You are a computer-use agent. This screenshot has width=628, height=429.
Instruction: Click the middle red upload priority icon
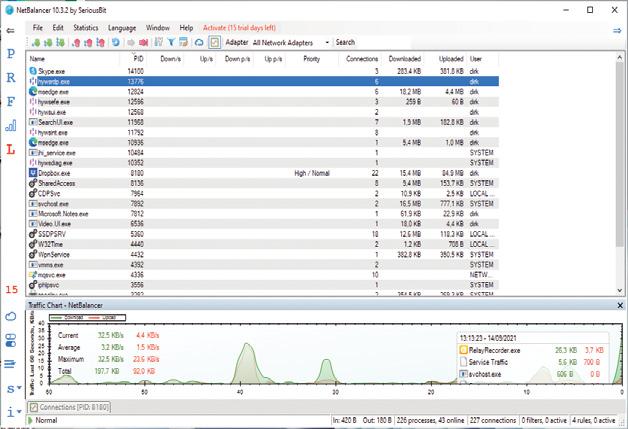tap(88, 42)
